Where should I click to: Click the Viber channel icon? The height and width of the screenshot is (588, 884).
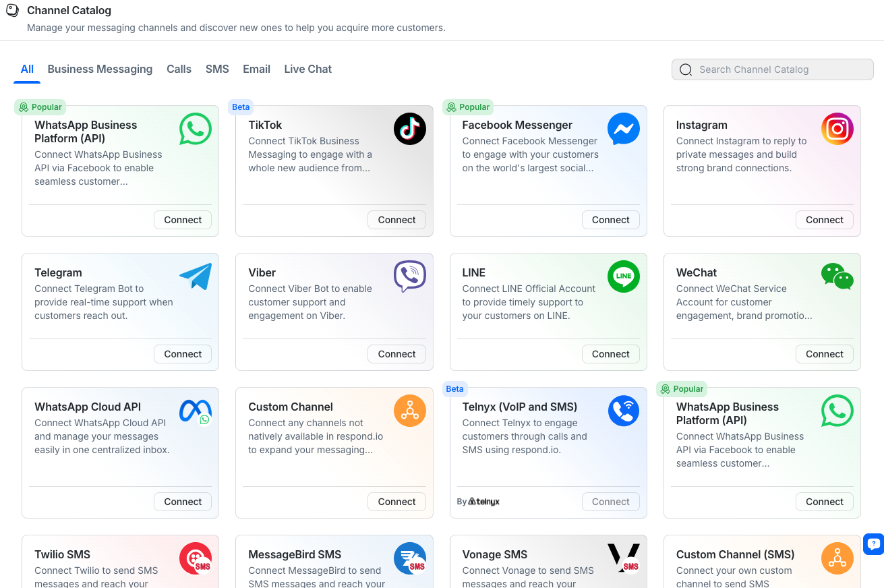(x=409, y=276)
